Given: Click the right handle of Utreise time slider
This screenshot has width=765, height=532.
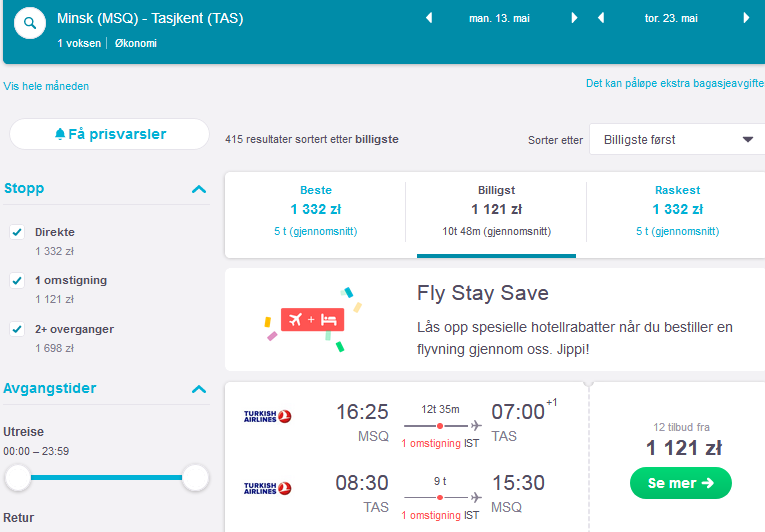Looking at the screenshot, I should tap(195, 478).
